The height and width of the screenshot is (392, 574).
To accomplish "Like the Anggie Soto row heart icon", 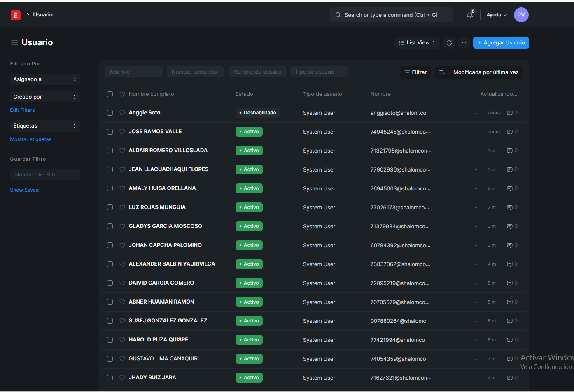I will click(122, 113).
